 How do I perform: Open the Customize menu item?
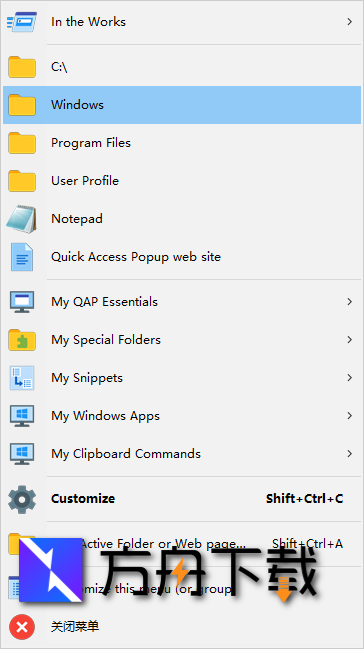[x=182, y=499]
